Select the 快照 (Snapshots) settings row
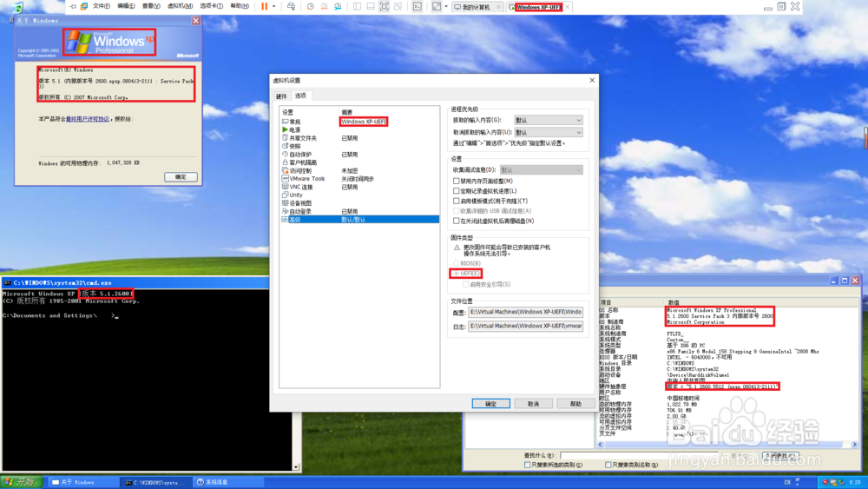 pyautogui.click(x=360, y=146)
